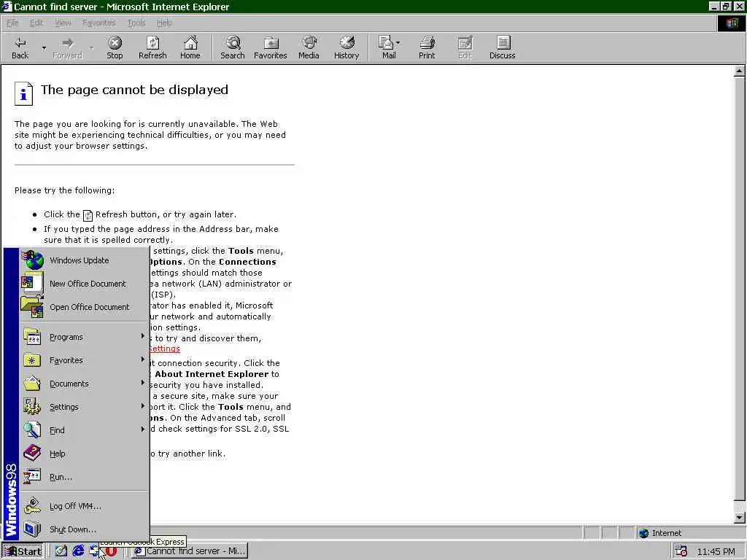Viewport: 747px width, 560px height.
Task: Launch Opera from Quick Launch
Action: click(111, 551)
